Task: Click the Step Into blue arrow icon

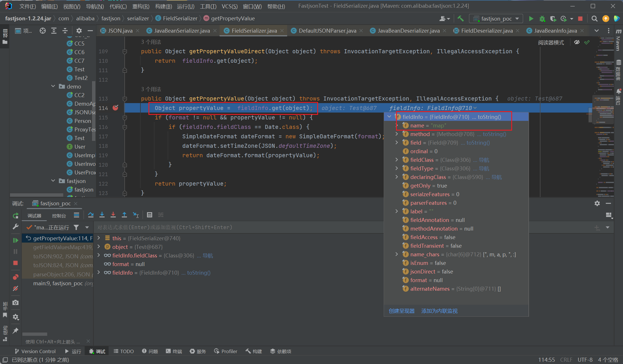Action: point(102,215)
